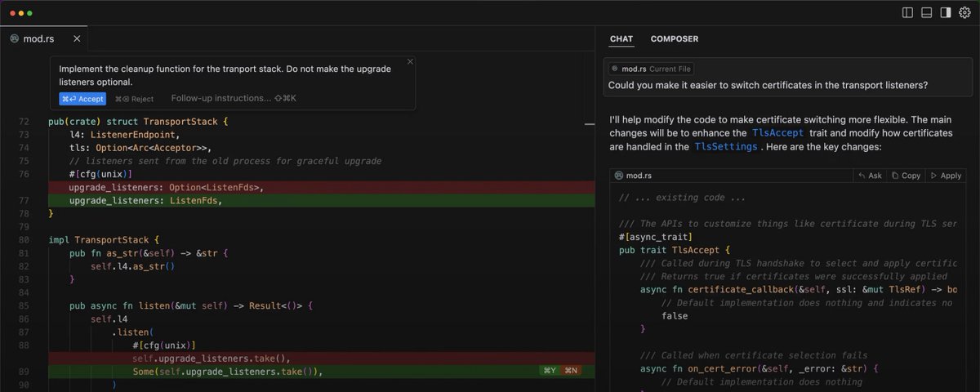980x392 pixels.
Task: Click the TlsAccept symbol link
Action: tap(778, 132)
